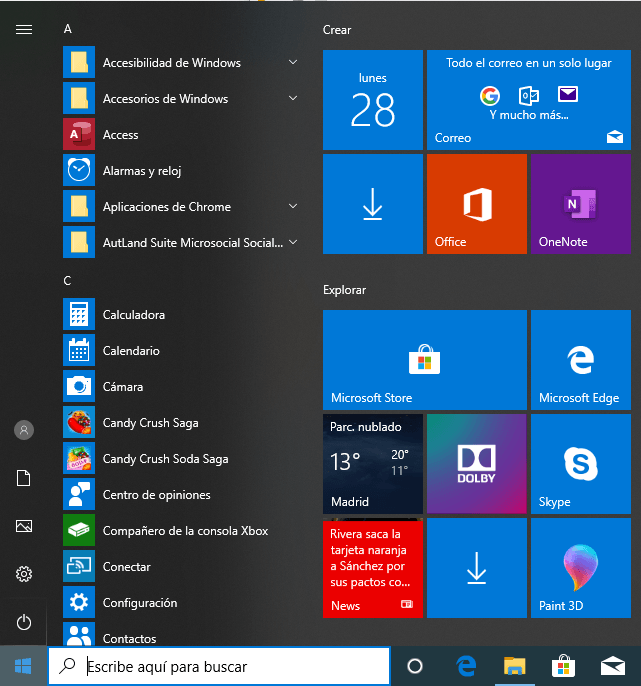Open the Correo mail tile

529,100
